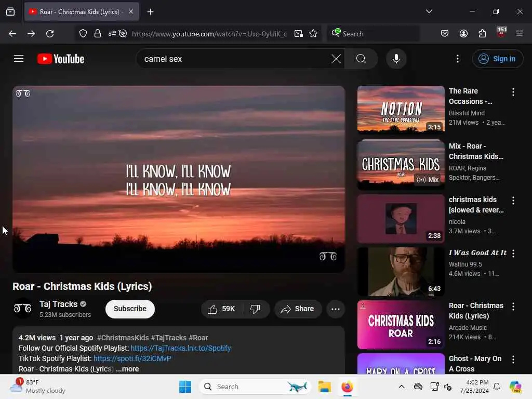Open pink Christmas Kids Roar thumbnail
The image size is (532, 399).
[x=401, y=324]
